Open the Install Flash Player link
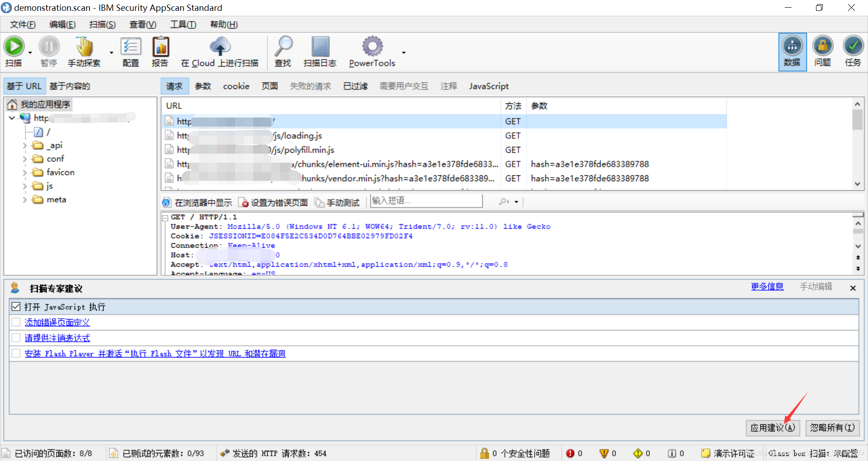 click(155, 353)
